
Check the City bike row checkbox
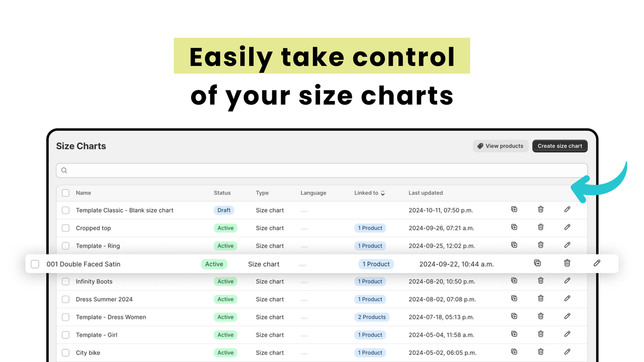click(x=65, y=352)
